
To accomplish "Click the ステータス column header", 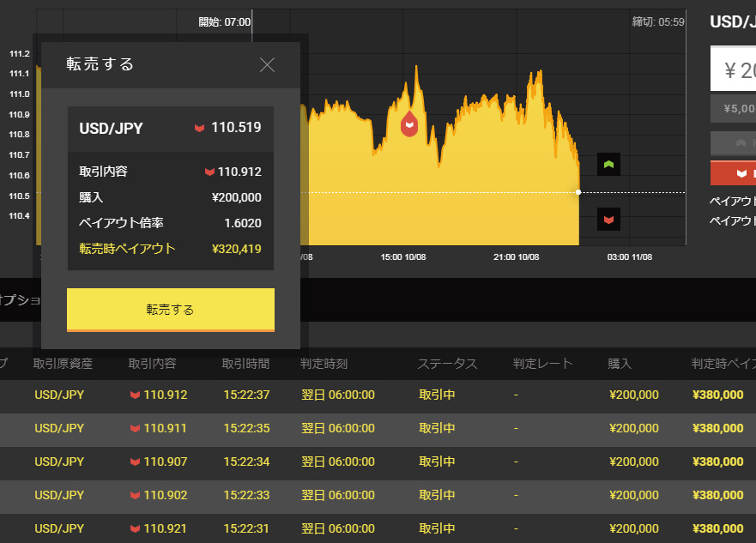I will [447, 364].
